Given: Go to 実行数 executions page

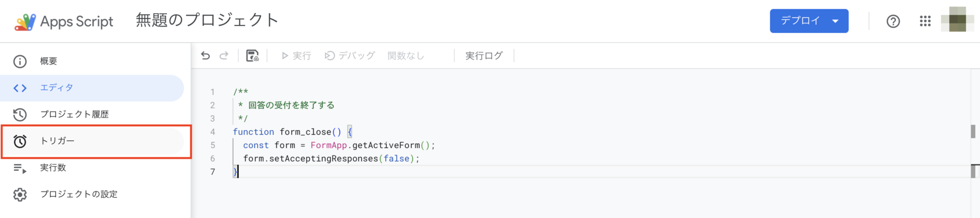Looking at the screenshot, I should pos(53,168).
